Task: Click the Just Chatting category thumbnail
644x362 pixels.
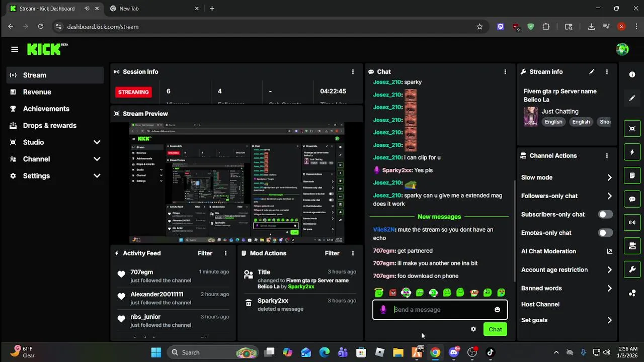Action: (x=531, y=116)
